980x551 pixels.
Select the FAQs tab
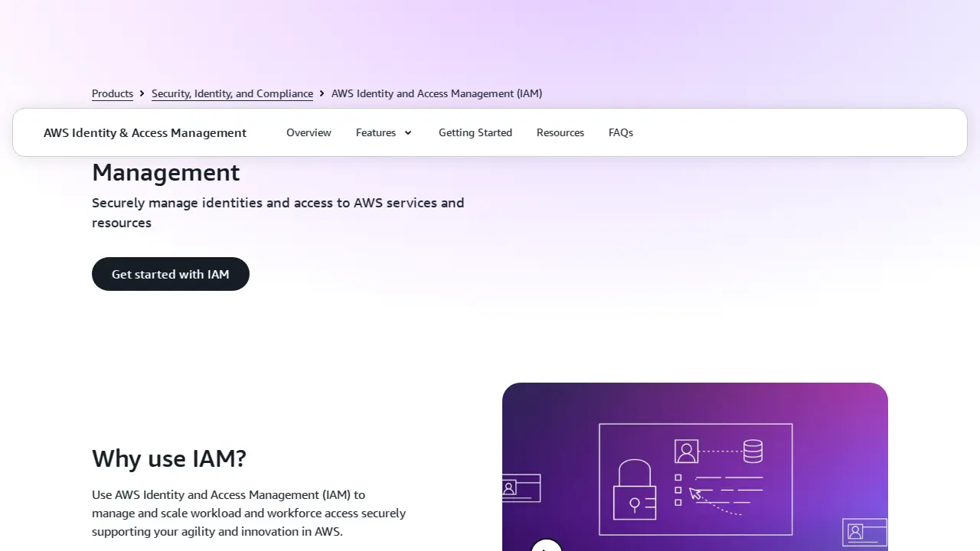pos(621,132)
